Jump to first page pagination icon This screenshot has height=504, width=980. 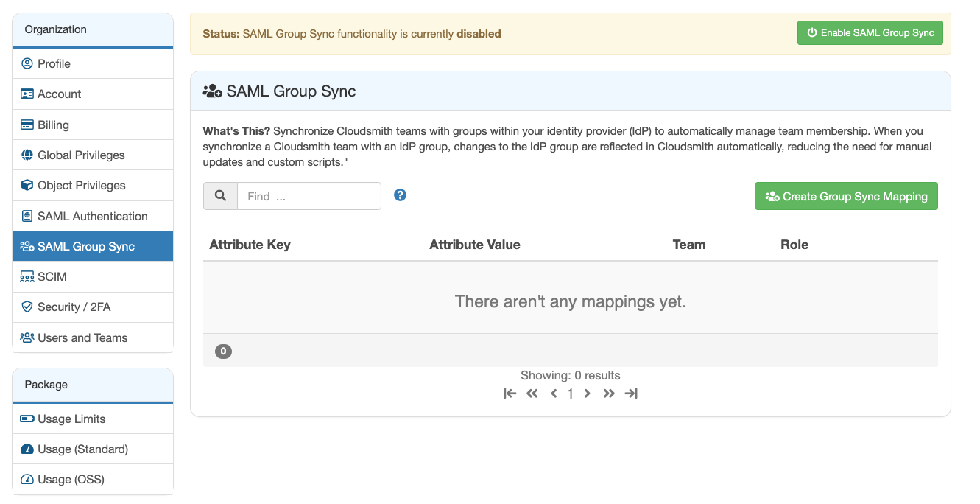(510, 393)
